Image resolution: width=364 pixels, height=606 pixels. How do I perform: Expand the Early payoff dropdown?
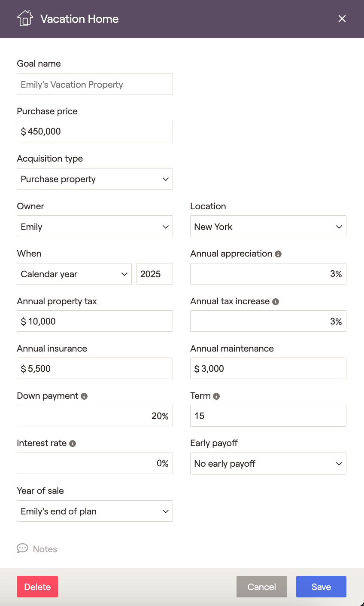[x=268, y=464]
